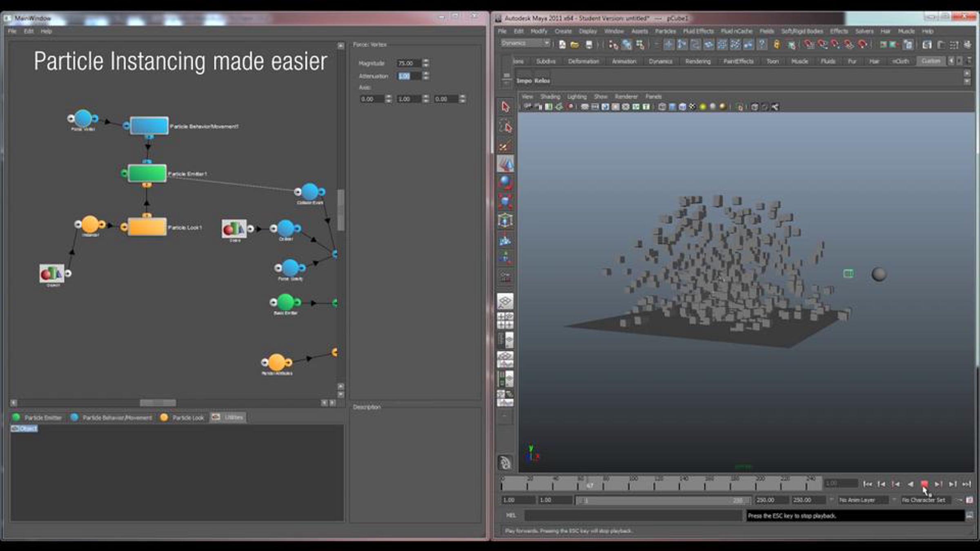Choose the Paint selection tool icon
Image resolution: width=980 pixels, height=551 pixels.
coord(506,146)
